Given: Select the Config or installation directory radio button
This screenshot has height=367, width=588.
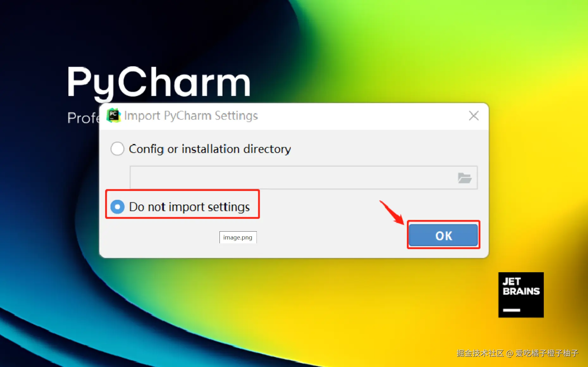Looking at the screenshot, I should click(x=117, y=149).
